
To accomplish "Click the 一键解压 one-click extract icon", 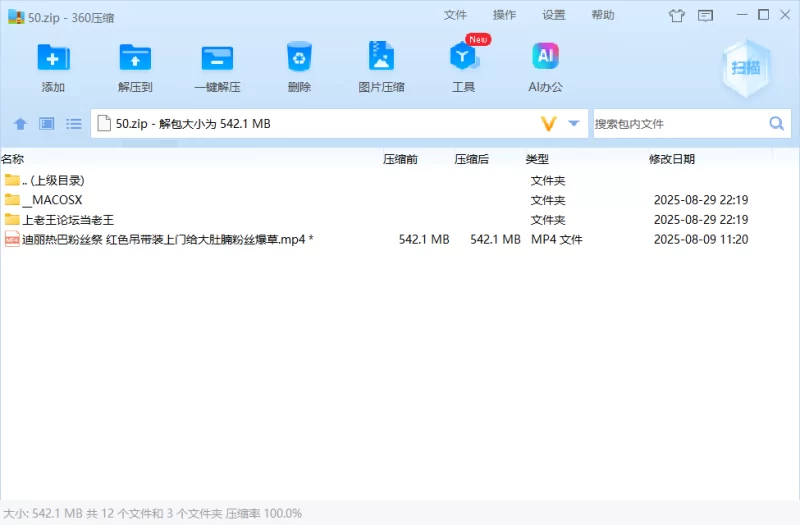I will pos(217,58).
